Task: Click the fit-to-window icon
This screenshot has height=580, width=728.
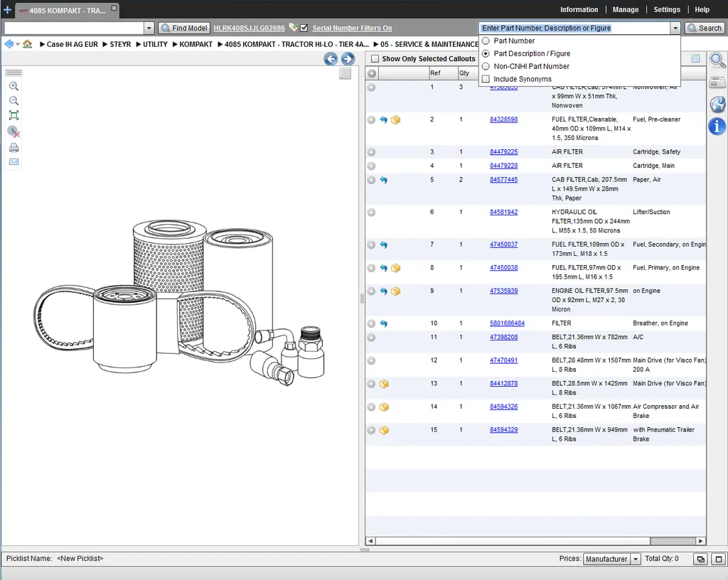Action: coord(14,116)
